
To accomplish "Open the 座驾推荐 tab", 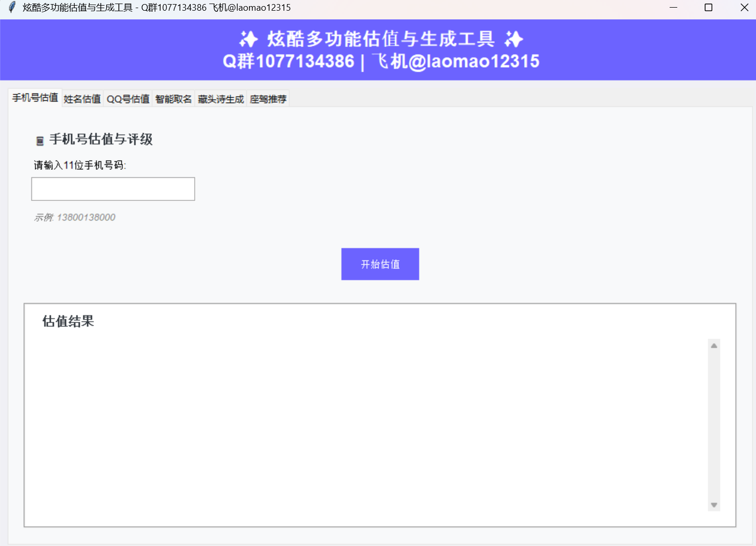I will (x=268, y=98).
